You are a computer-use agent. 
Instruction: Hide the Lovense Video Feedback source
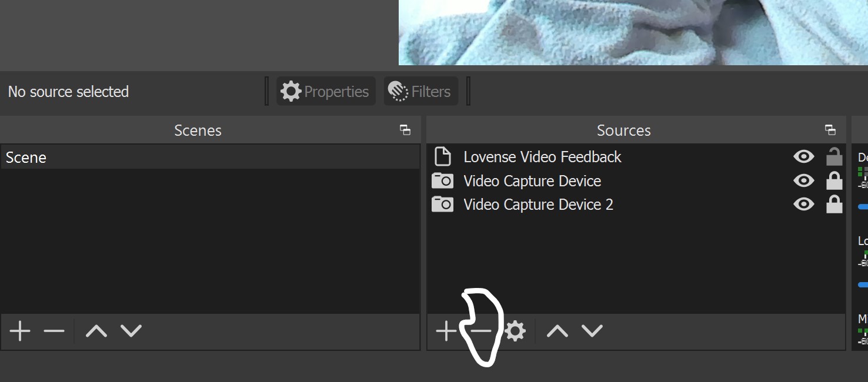[x=803, y=157]
